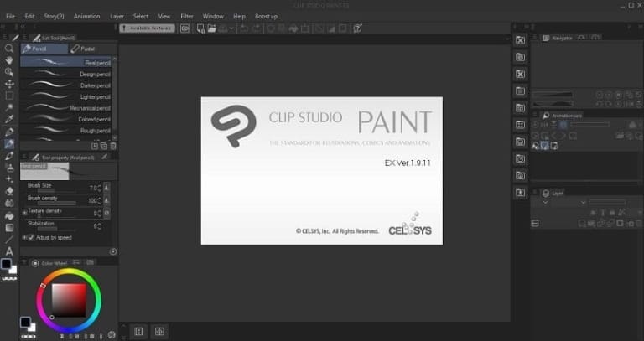Select the highlighted Pencil tool icon
644x341 pixels.
[9, 143]
